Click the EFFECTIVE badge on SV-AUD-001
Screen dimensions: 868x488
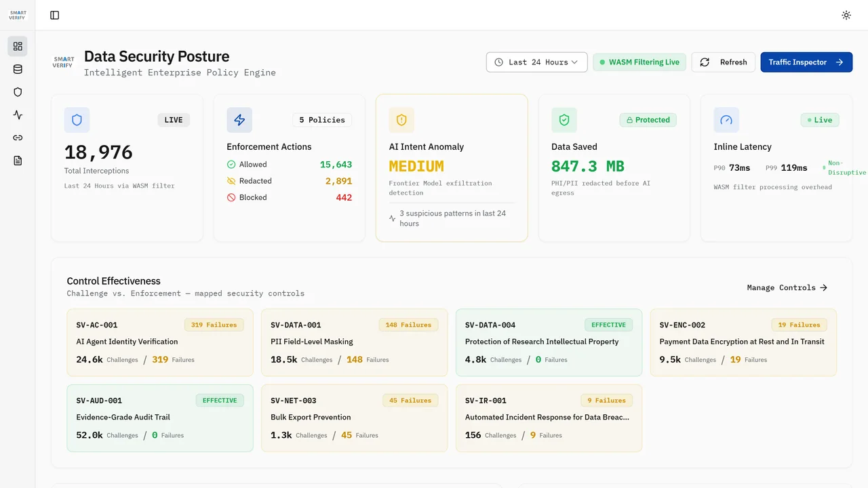click(x=220, y=401)
